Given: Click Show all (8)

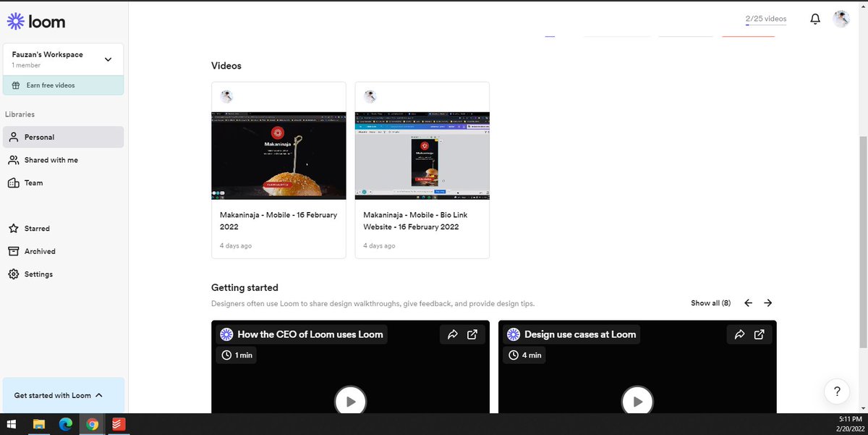Looking at the screenshot, I should click(x=710, y=303).
